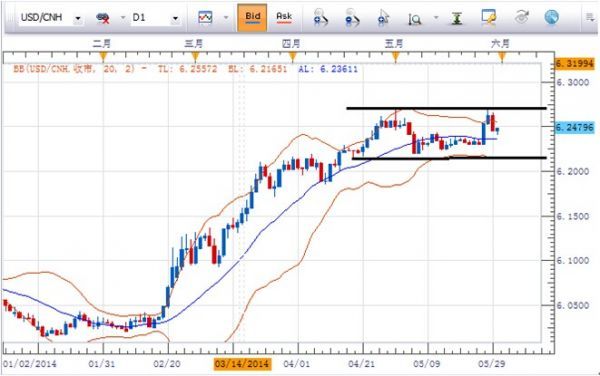Click the 01/31 date axis label
This screenshot has height=376, width=600.
point(101,364)
